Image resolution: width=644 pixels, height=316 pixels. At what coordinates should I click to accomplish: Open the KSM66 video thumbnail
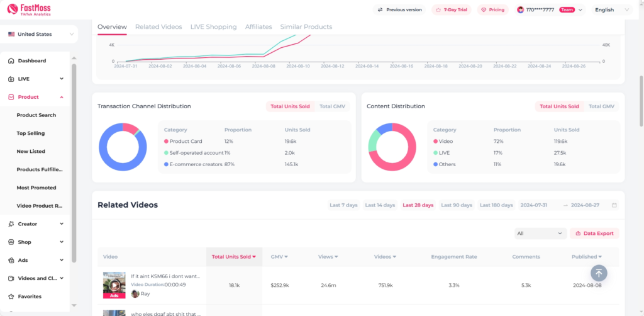114,285
